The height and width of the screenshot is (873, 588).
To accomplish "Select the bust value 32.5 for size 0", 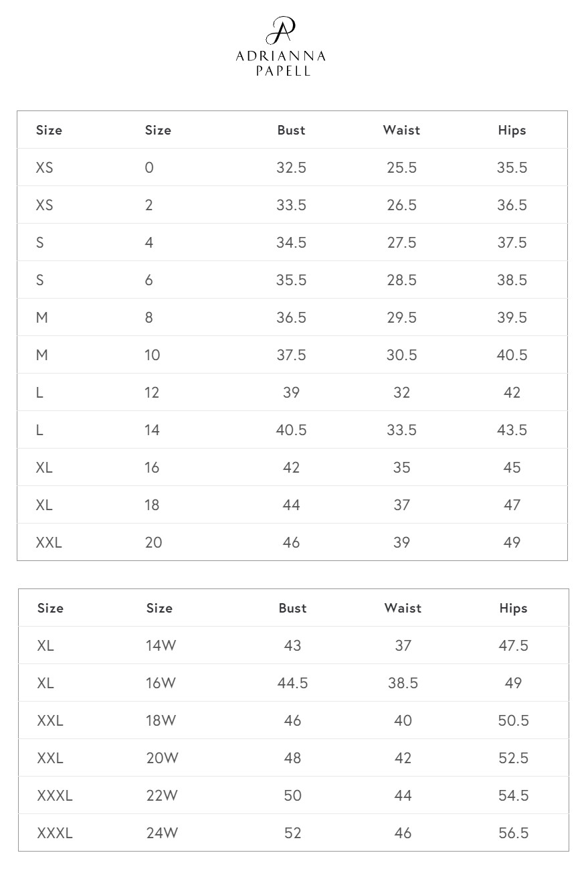I will [x=292, y=168].
